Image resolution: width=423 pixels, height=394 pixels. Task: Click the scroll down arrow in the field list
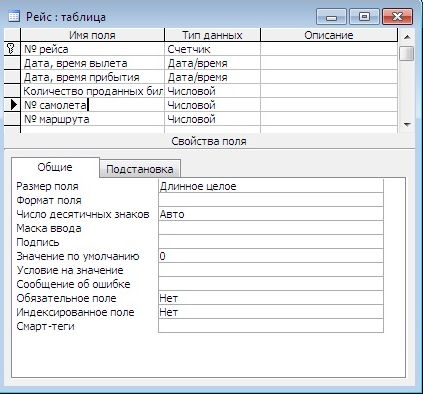click(407, 125)
